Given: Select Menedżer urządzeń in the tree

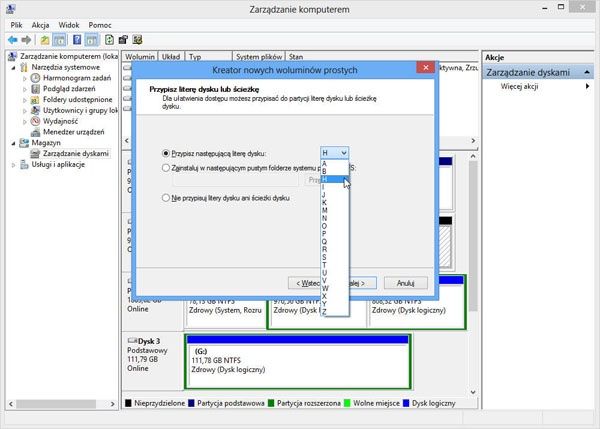Looking at the screenshot, I should (x=73, y=132).
